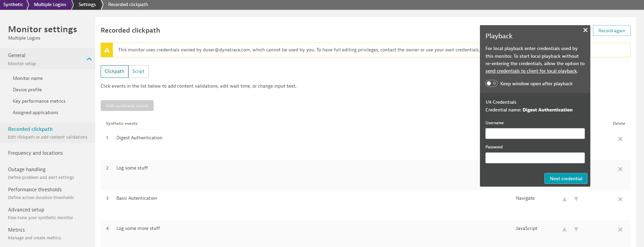
Task: Select Log some more stuff event row
Action: (x=366, y=234)
